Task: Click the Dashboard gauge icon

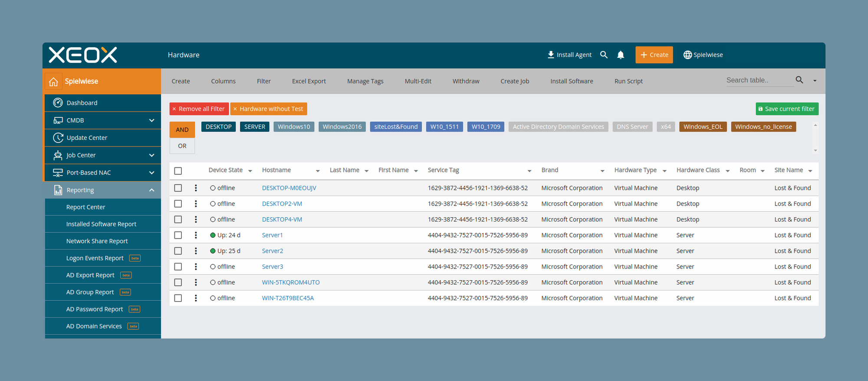Action: [x=58, y=103]
